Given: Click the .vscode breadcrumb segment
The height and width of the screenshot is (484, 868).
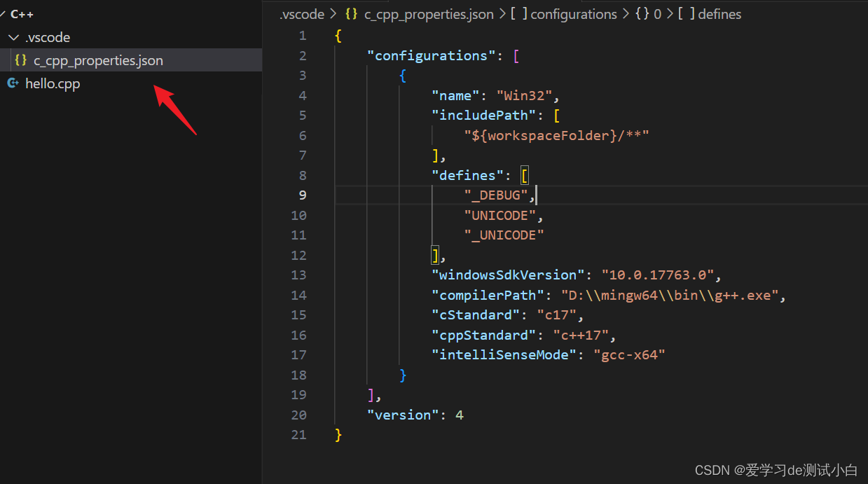Looking at the screenshot, I should (x=301, y=14).
